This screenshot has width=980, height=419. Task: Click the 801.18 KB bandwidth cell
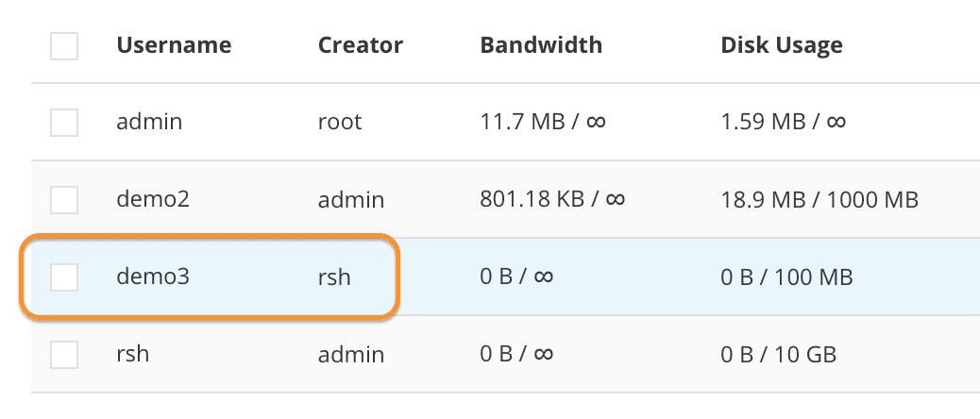553,199
